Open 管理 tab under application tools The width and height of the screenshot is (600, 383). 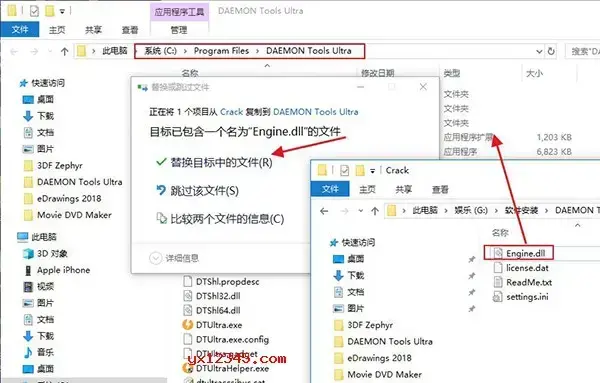pos(179,30)
